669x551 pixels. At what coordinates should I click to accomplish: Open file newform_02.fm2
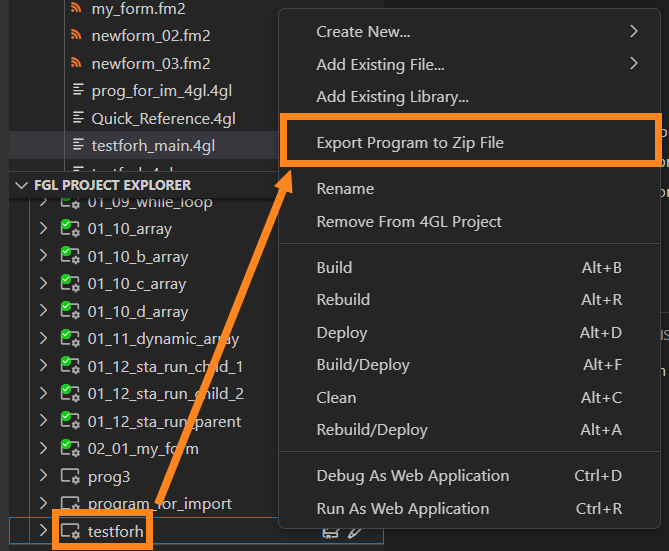pyautogui.click(x=151, y=36)
